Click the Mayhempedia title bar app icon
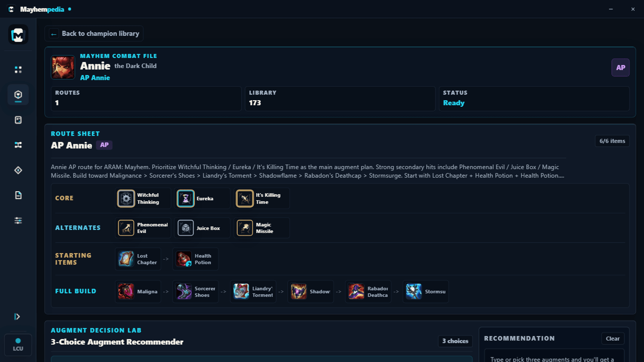This screenshot has height=362, width=644. 11,9
